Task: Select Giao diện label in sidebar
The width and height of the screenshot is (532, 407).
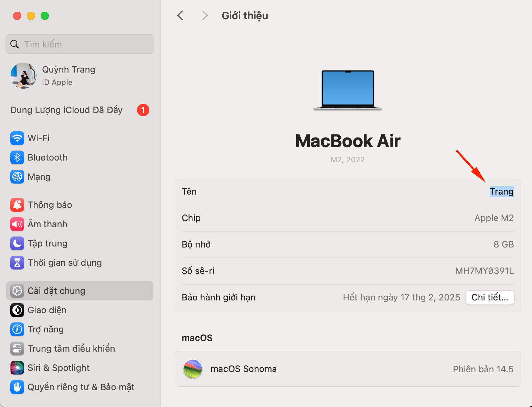Action: click(x=47, y=310)
